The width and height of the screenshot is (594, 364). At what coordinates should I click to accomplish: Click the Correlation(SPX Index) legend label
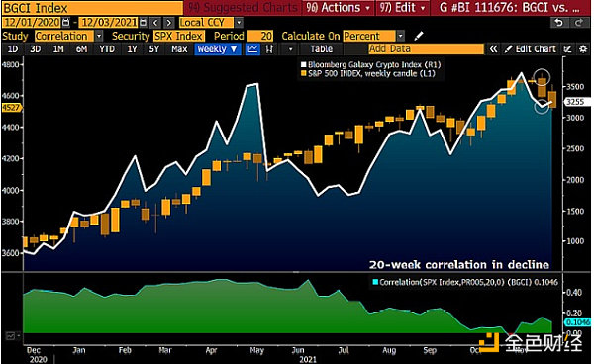[468, 282]
